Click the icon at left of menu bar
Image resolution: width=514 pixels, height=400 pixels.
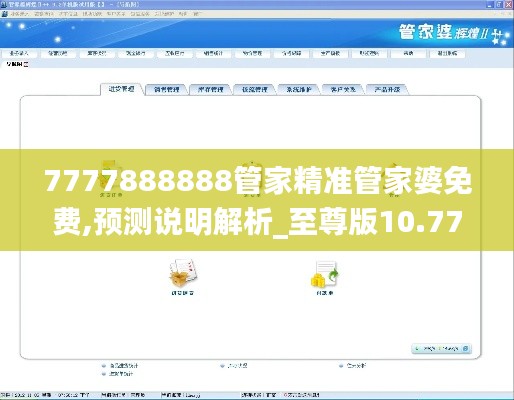click(x=4, y=14)
